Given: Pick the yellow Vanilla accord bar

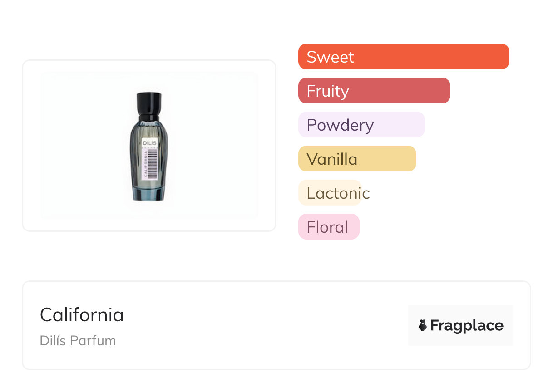Looking at the screenshot, I should pos(357,159).
